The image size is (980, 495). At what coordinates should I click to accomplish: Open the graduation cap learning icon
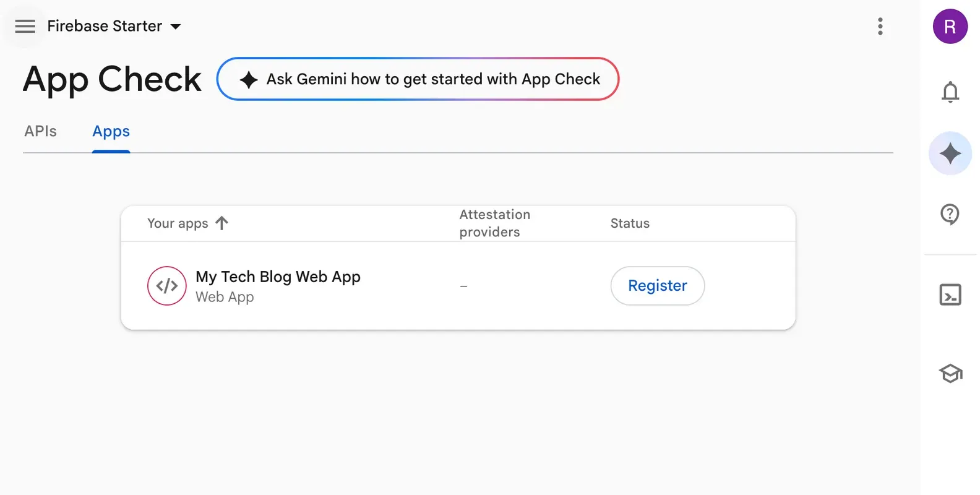pos(950,373)
